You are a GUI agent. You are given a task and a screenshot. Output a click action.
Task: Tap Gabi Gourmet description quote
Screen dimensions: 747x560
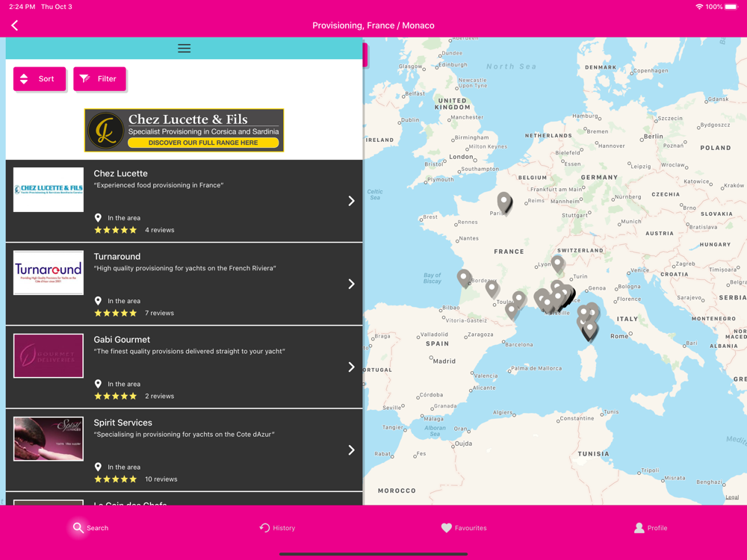tap(189, 352)
